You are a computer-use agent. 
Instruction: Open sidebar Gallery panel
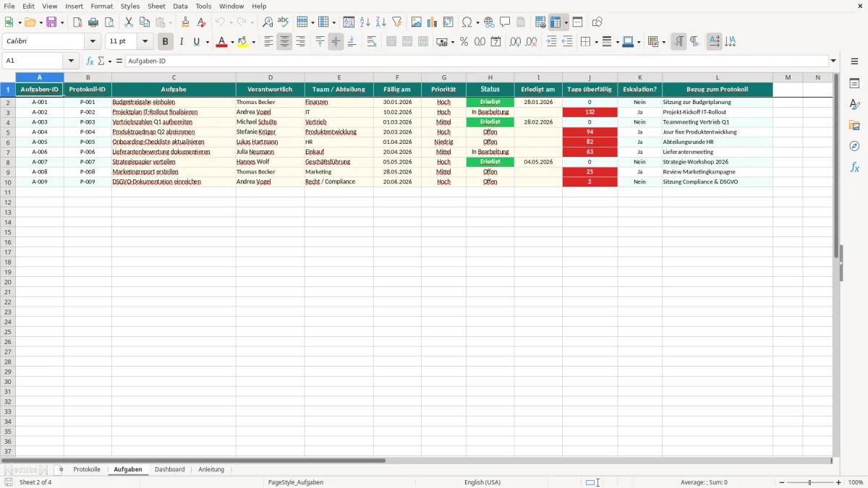(x=854, y=125)
